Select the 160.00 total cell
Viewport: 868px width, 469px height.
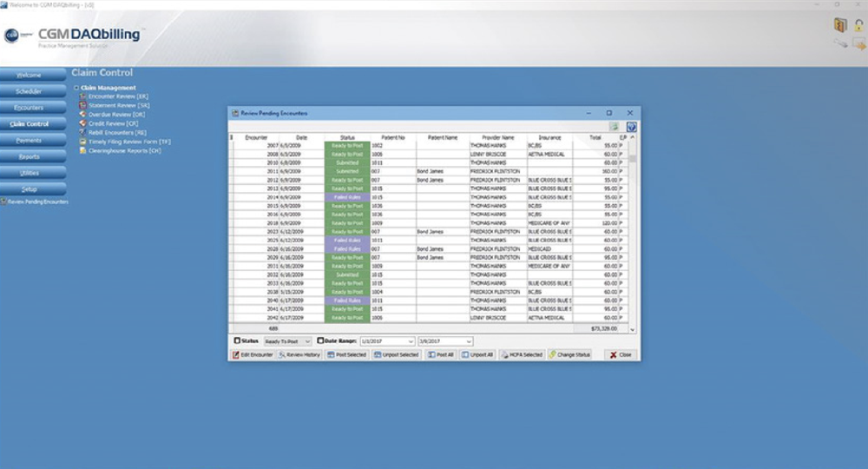595,172
